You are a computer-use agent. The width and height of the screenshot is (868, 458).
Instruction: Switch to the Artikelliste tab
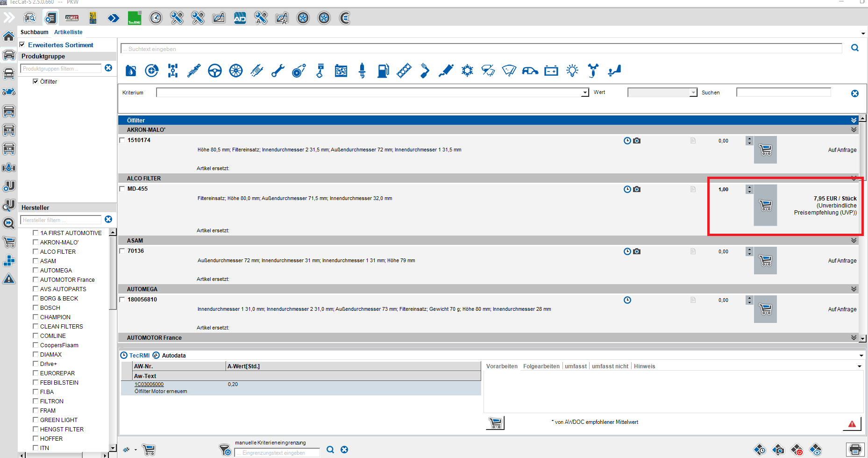[68, 32]
